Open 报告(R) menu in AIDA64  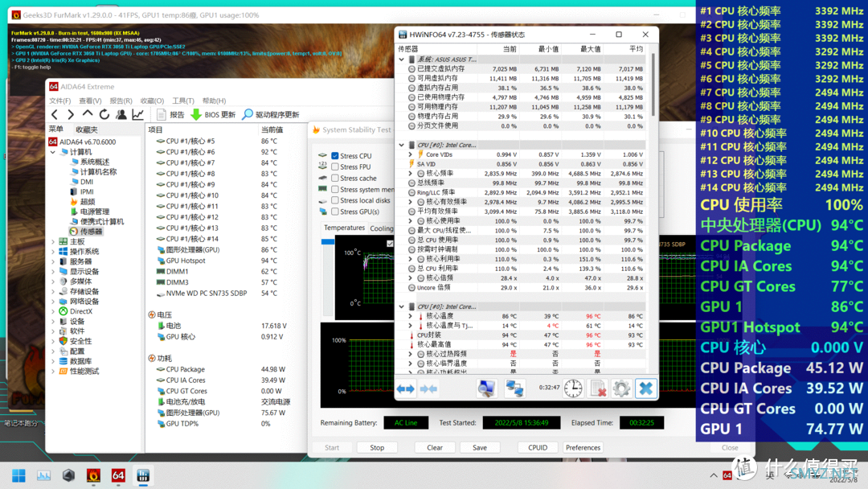tap(121, 101)
